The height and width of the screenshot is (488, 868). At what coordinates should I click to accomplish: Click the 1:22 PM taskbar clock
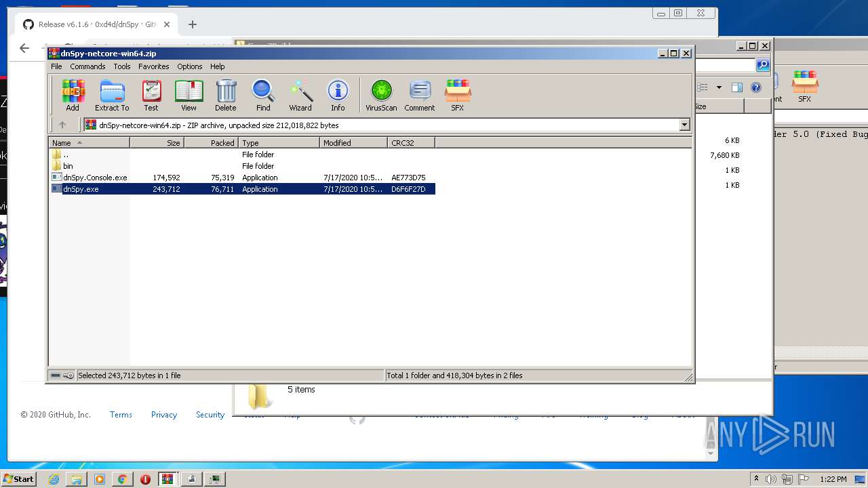click(833, 479)
